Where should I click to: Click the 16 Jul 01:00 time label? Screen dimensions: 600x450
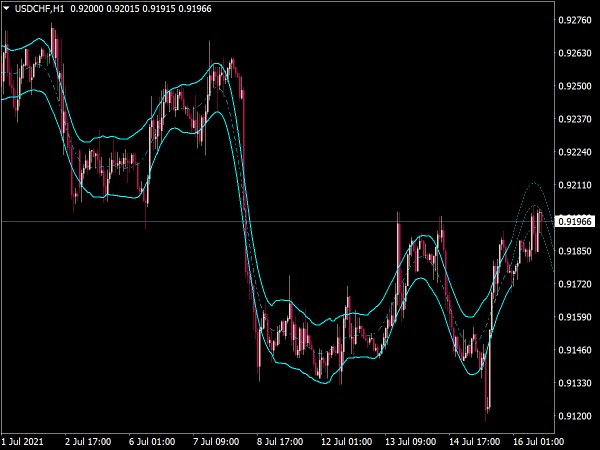538,442
